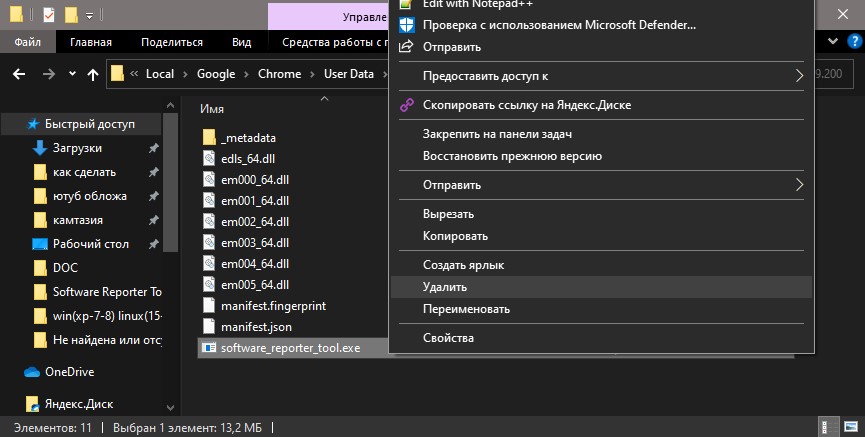The height and width of the screenshot is (437, 865).
Task: Choose Создать ярлык in the context menu
Action: point(601,265)
